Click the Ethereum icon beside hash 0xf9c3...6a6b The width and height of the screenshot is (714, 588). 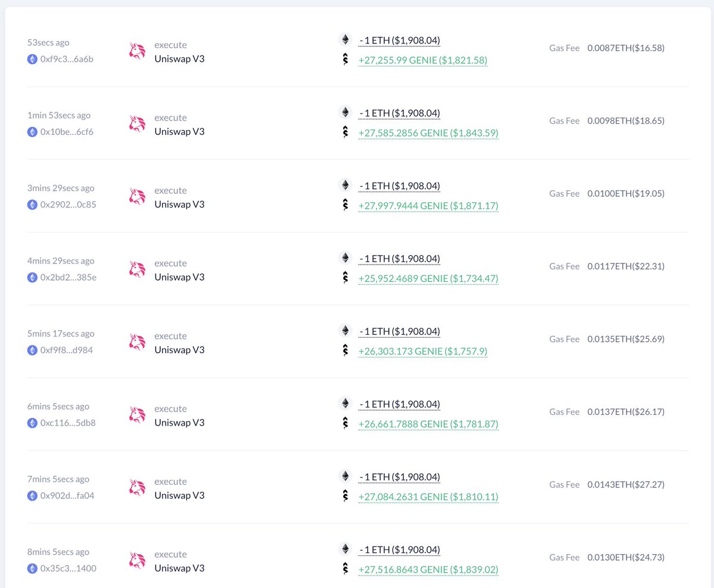tap(32, 59)
